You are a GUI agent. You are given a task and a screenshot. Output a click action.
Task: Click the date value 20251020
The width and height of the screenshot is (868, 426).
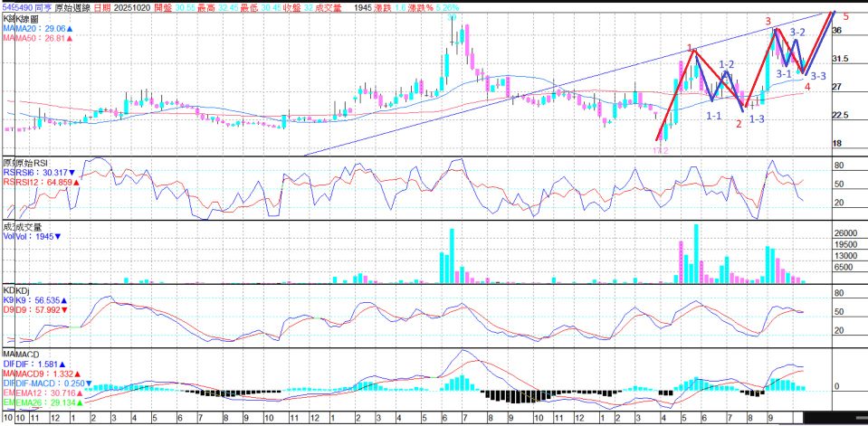[x=131, y=6]
